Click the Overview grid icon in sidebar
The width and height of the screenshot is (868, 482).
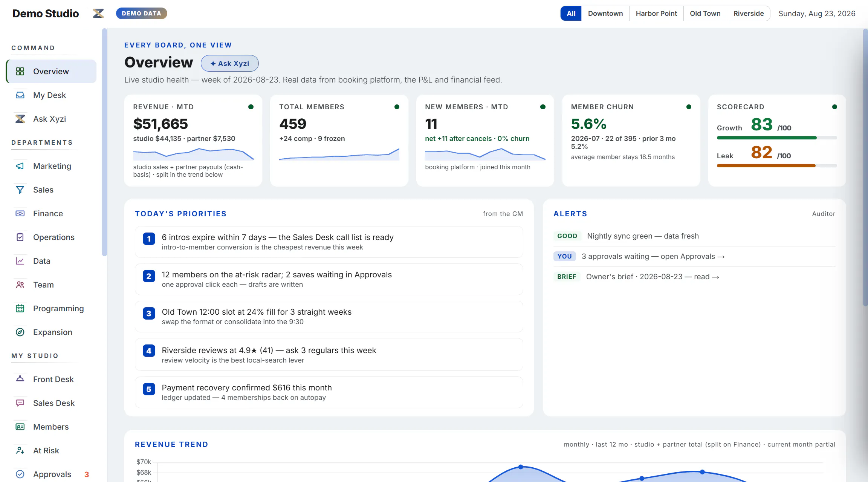20,71
